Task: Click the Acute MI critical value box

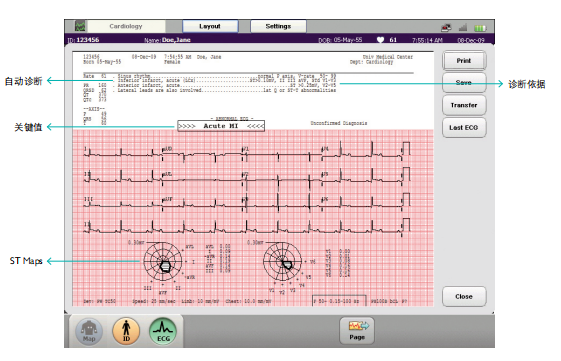Action: [x=221, y=126]
